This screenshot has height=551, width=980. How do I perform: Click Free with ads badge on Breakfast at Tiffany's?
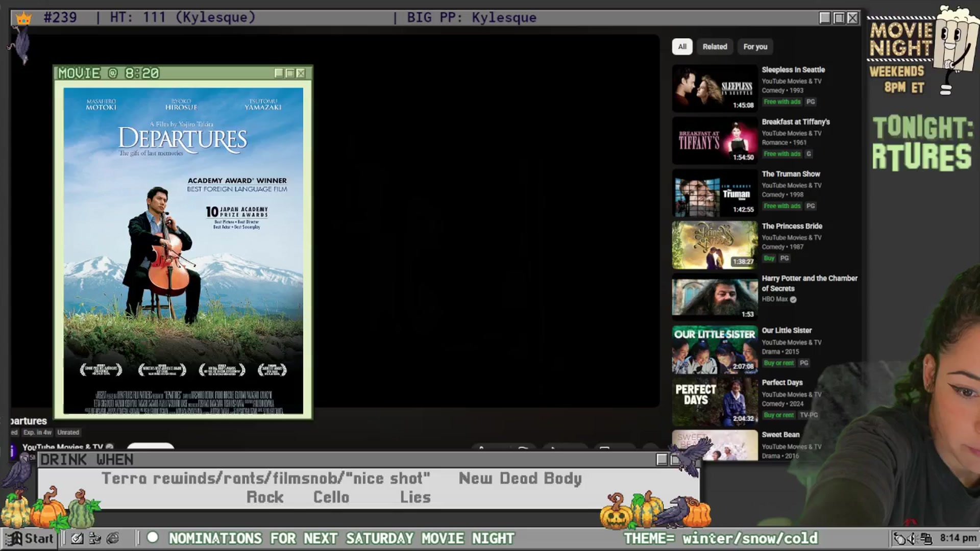782,154
